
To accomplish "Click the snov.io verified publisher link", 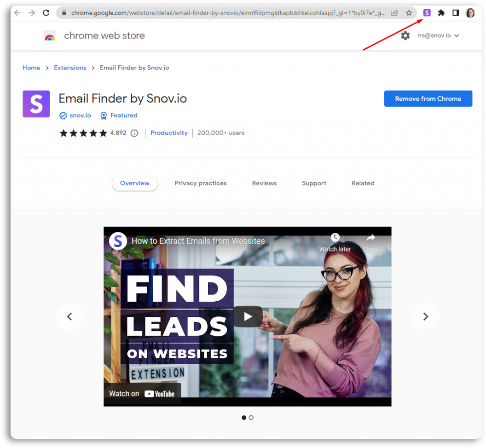I will coord(75,115).
